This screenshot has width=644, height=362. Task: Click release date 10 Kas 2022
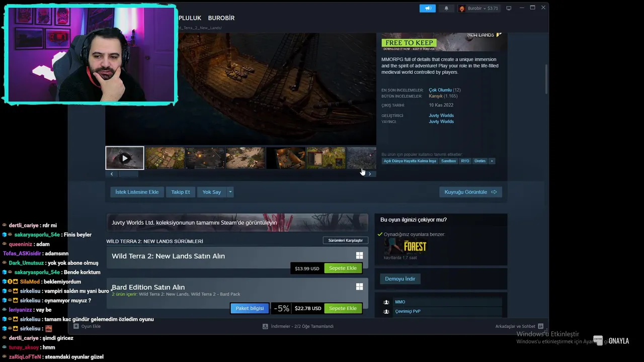pos(441,105)
